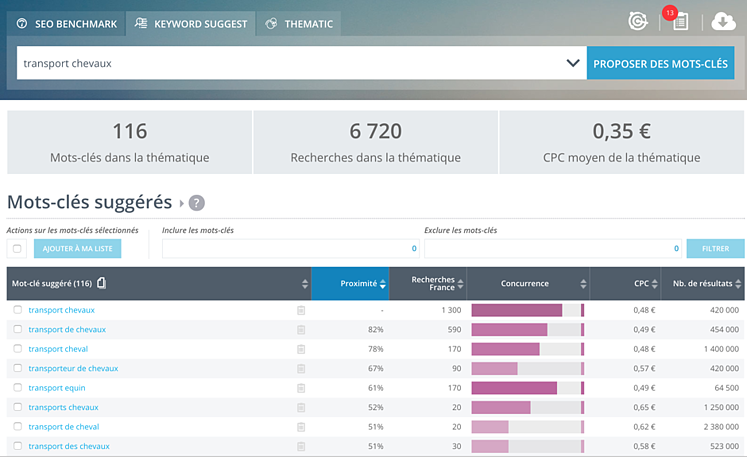Check the box for transports chevaux

pyautogui.click(x=18, y=407)
